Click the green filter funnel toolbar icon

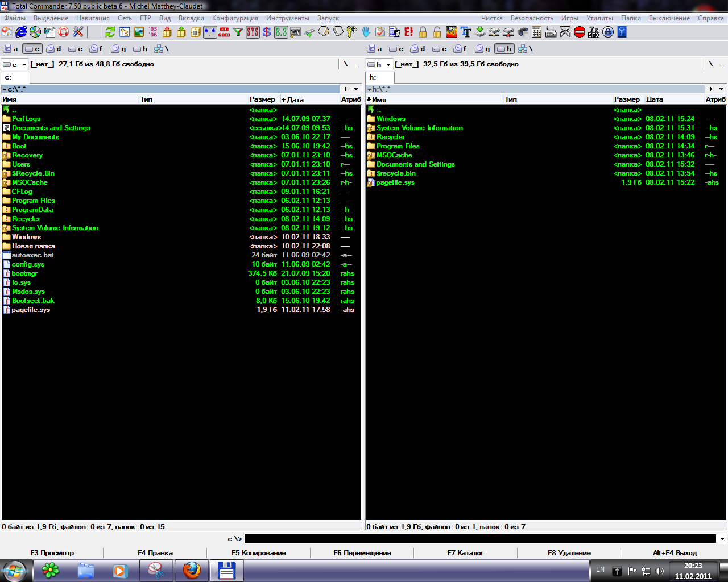(x=238, y=32)
